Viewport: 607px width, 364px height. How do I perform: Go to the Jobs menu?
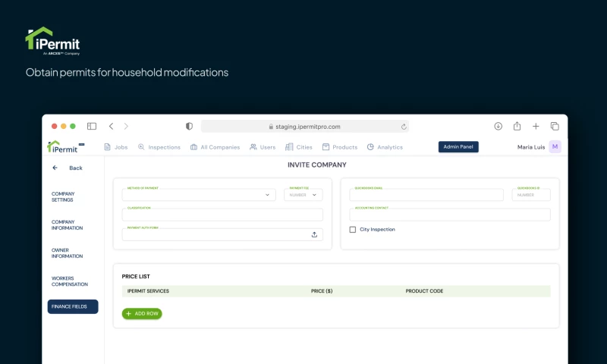[115, 147]
